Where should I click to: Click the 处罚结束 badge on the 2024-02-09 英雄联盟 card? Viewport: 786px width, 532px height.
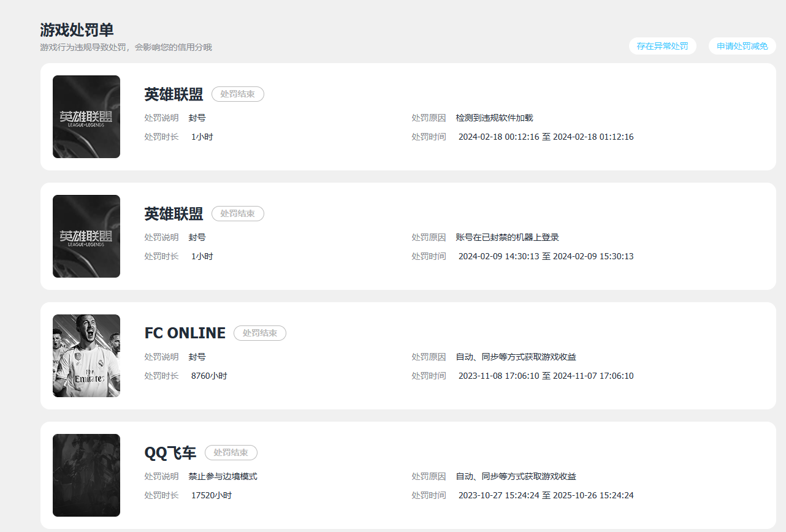pos(238,213)
